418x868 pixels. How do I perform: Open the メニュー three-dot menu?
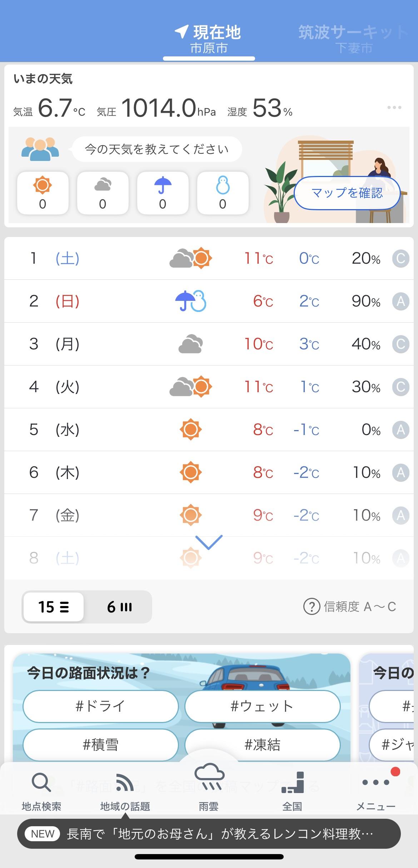click(x=376, y=789)
